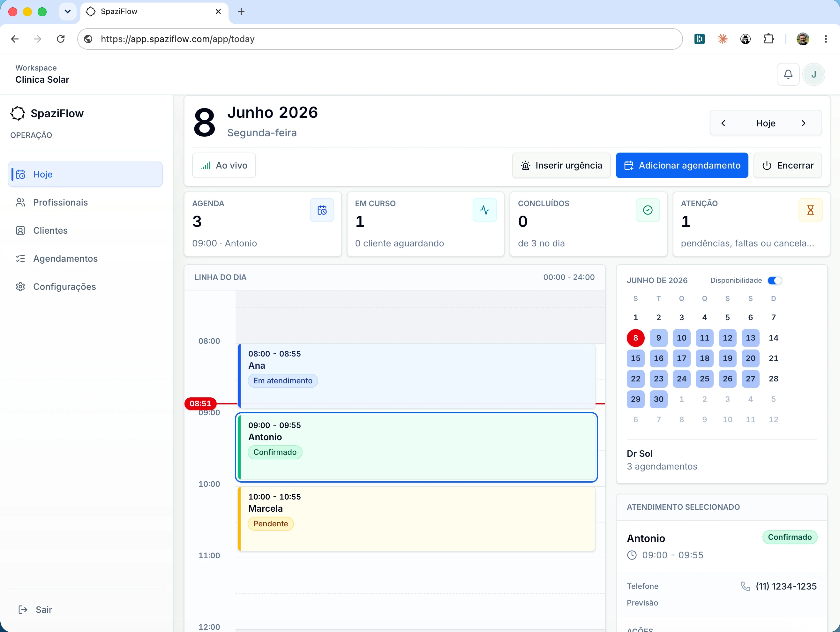Open the ATENÇÃO summary card

(x=751, y=224)
